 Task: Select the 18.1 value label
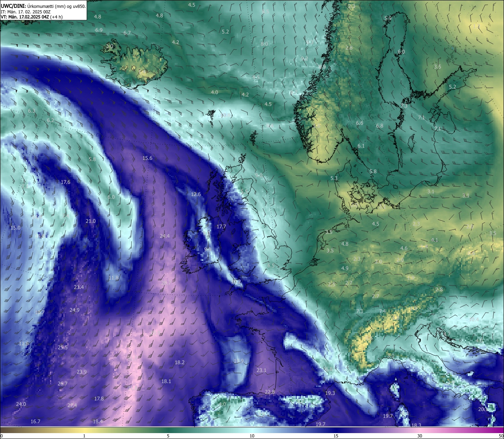coord(166,382)
